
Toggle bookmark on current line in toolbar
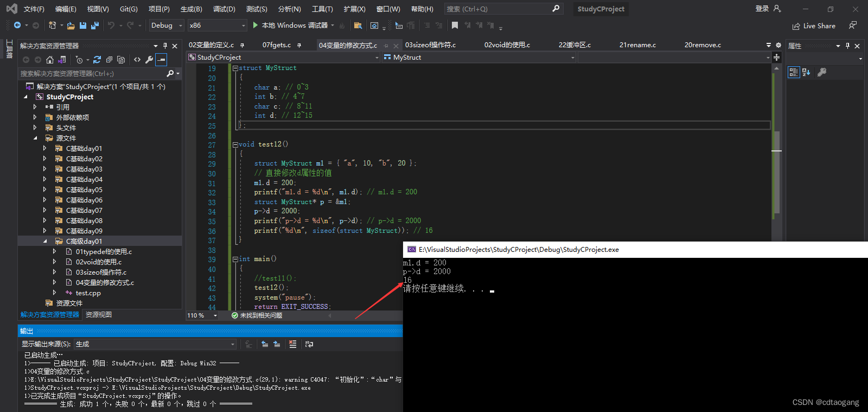coord(455,26)
